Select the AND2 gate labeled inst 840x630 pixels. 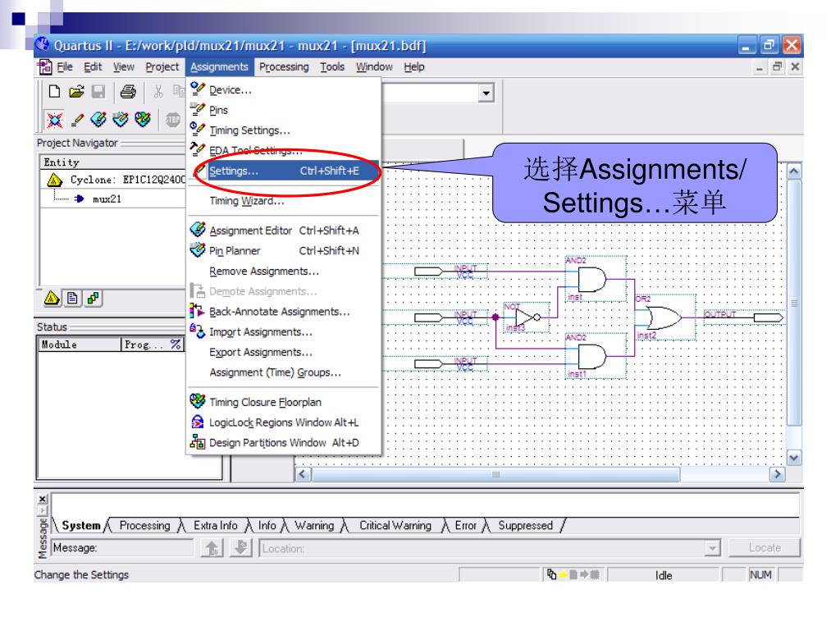591,280
